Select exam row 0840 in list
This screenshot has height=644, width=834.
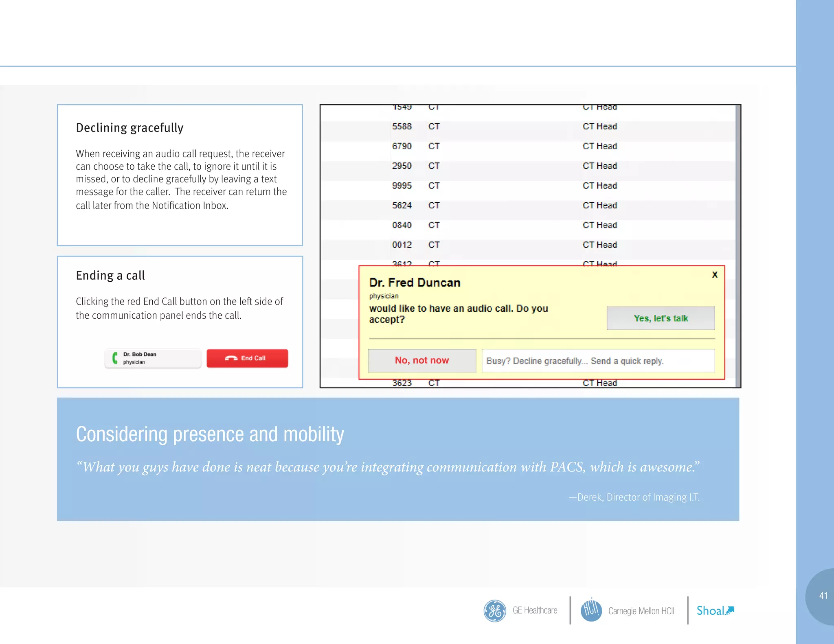(x=402, y=225)
